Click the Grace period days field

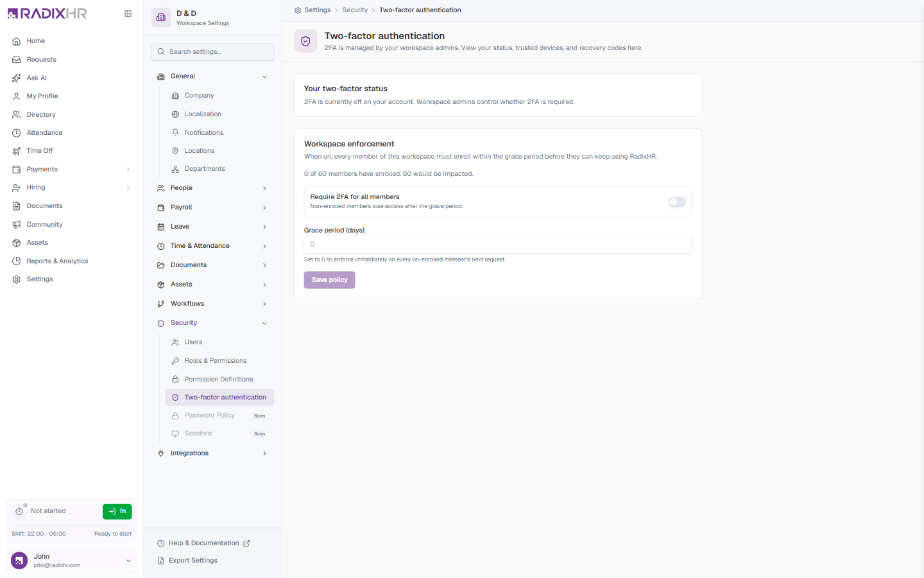(498, 245)
